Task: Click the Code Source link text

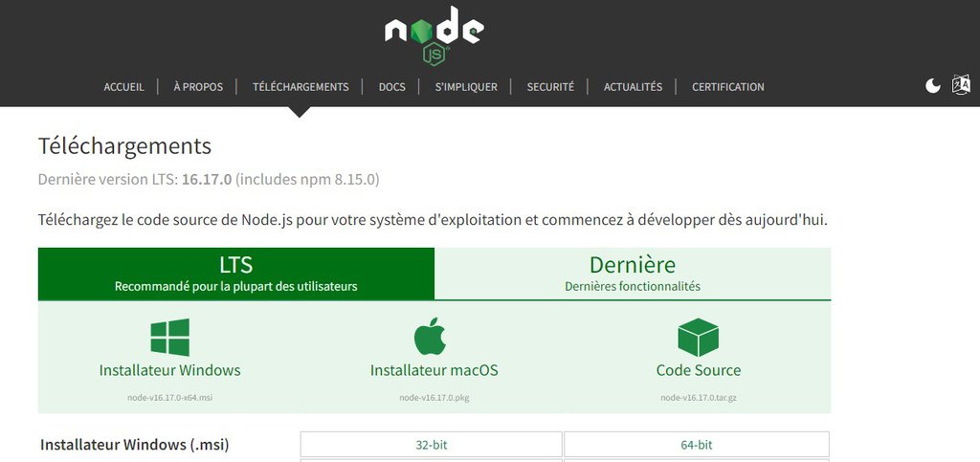Action: (699, 370)
